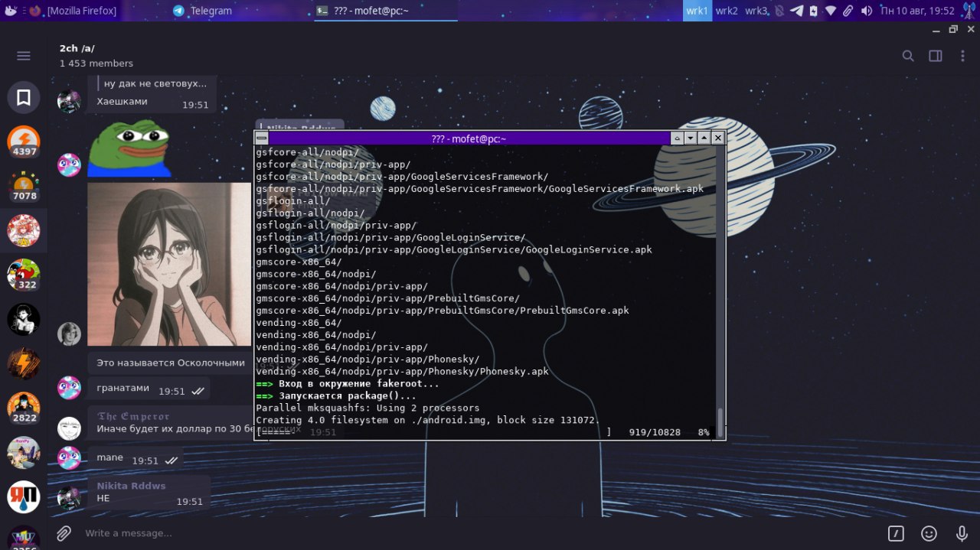
Task: Switch to workspace wrk2
Action: point(727,11)
